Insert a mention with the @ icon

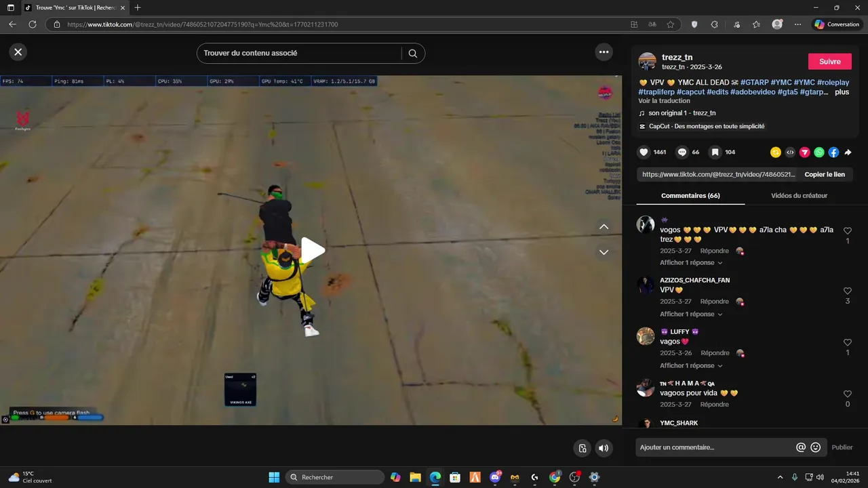coord(800,447)
